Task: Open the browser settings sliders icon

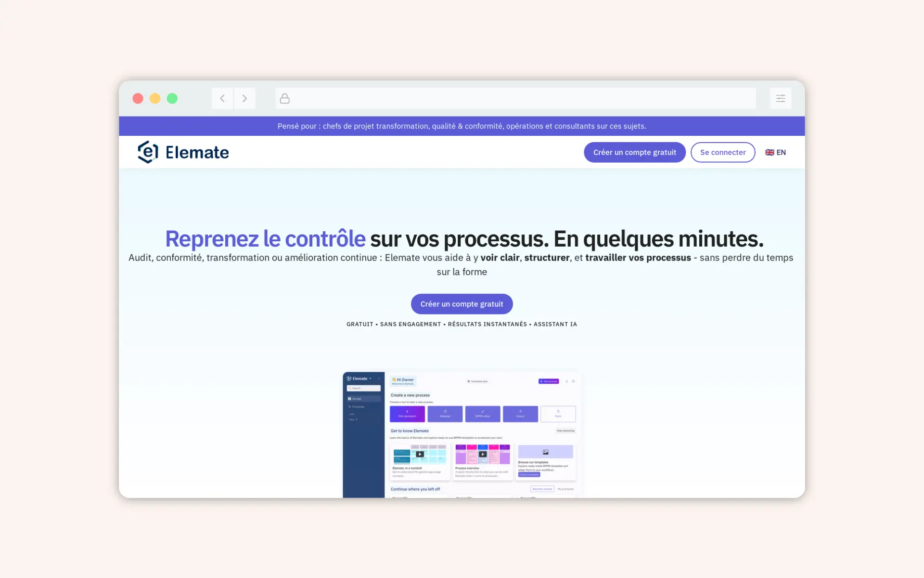Action: tap(780, 98)
